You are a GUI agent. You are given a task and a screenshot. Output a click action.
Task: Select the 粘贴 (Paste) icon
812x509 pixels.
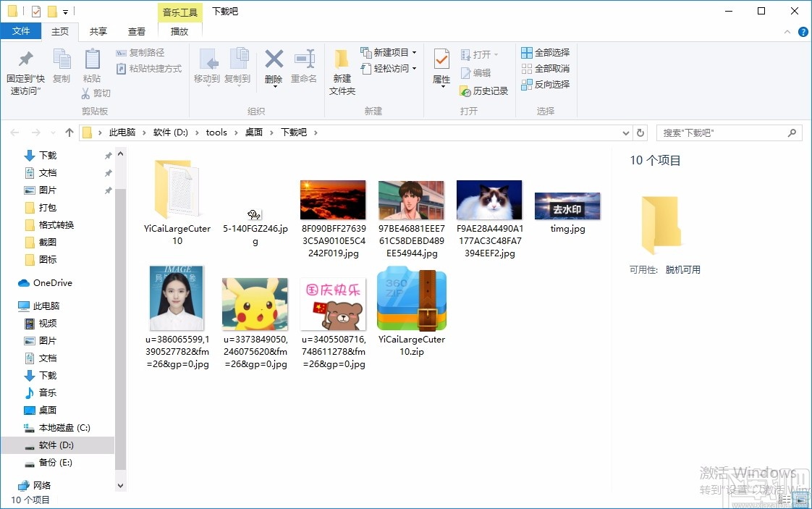(x=92, y=67)
